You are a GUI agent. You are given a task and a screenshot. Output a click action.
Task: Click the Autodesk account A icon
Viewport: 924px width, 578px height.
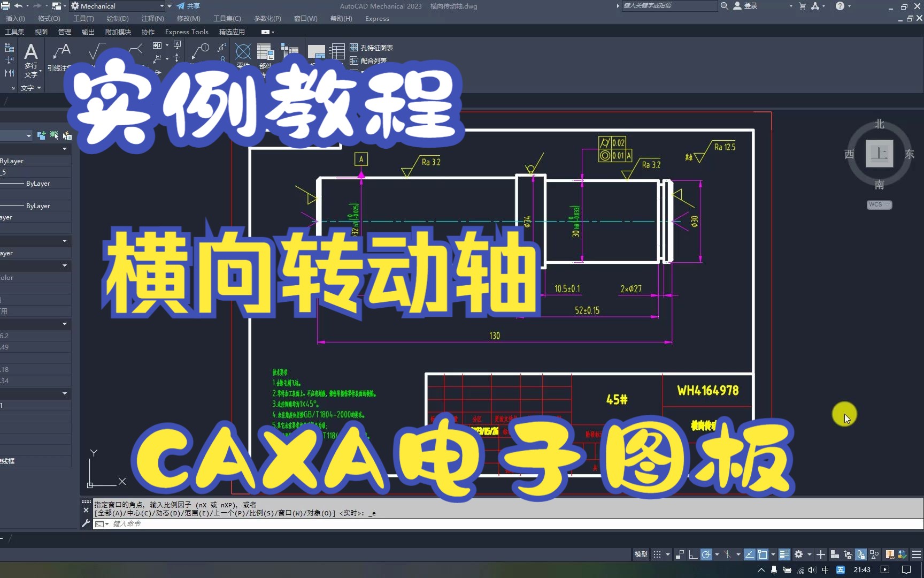[x=815, y=6]
